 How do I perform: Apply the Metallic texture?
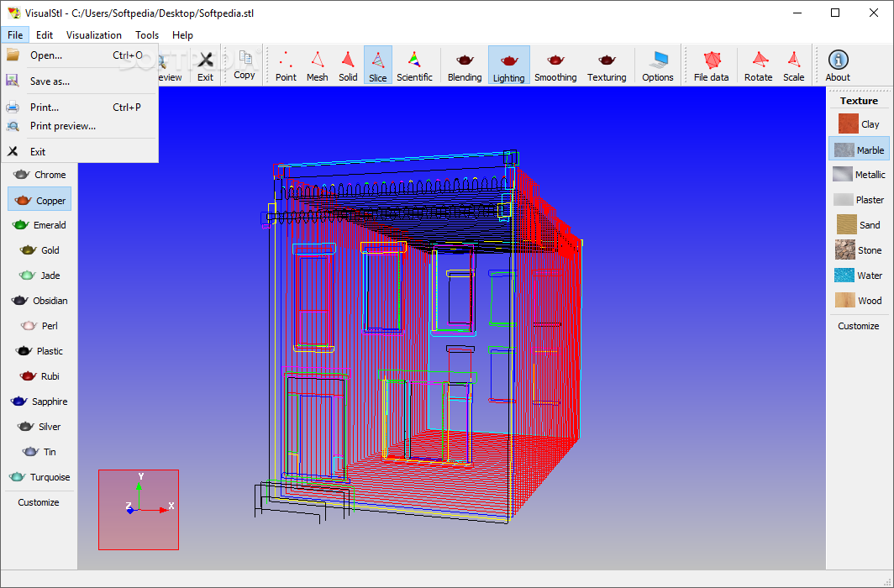point(859,175)
